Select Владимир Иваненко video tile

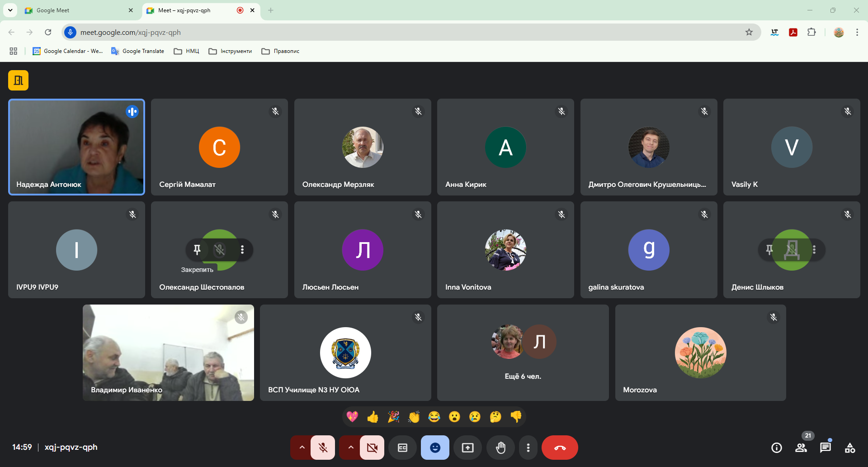[168, 353]
